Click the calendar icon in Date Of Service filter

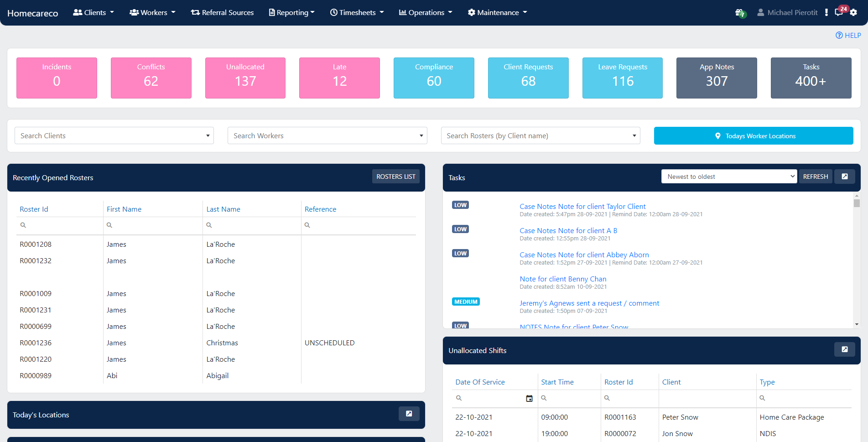click(530, 398)
